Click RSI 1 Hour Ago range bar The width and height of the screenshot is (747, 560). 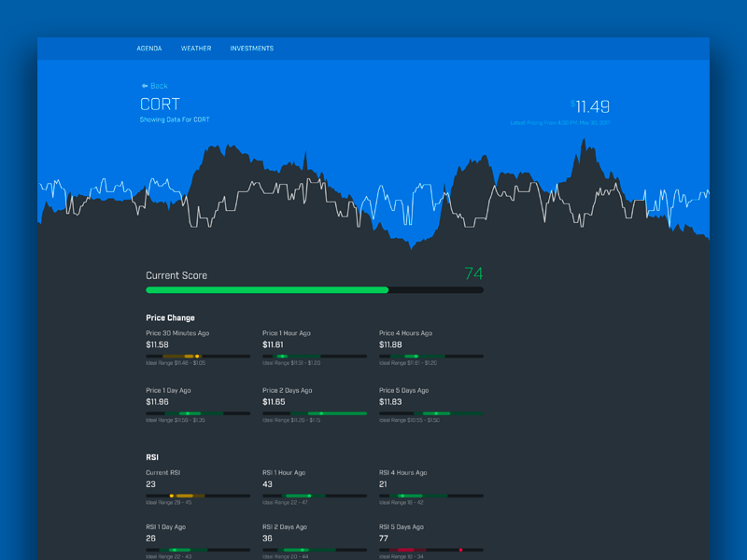click(x=315, y=496)
